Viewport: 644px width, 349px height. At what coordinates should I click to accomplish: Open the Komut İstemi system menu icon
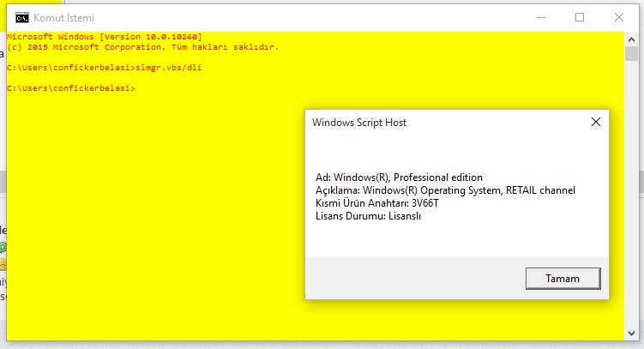(x=21, y=17)
